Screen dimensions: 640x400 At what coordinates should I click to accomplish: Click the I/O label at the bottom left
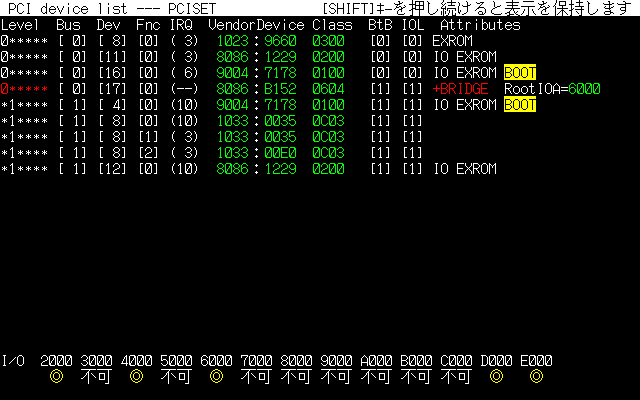(x=13, y=361)
